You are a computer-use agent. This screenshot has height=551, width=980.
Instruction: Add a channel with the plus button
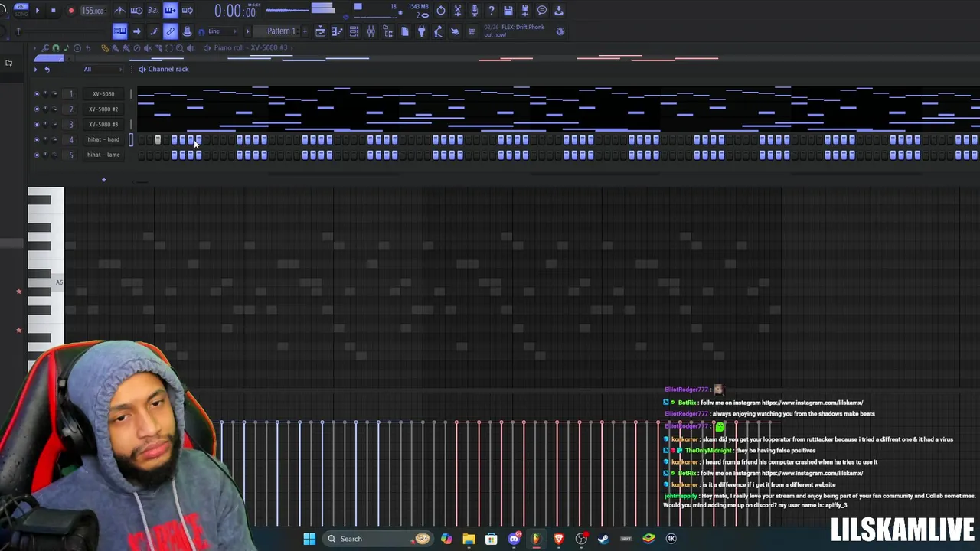click(103, 180)
